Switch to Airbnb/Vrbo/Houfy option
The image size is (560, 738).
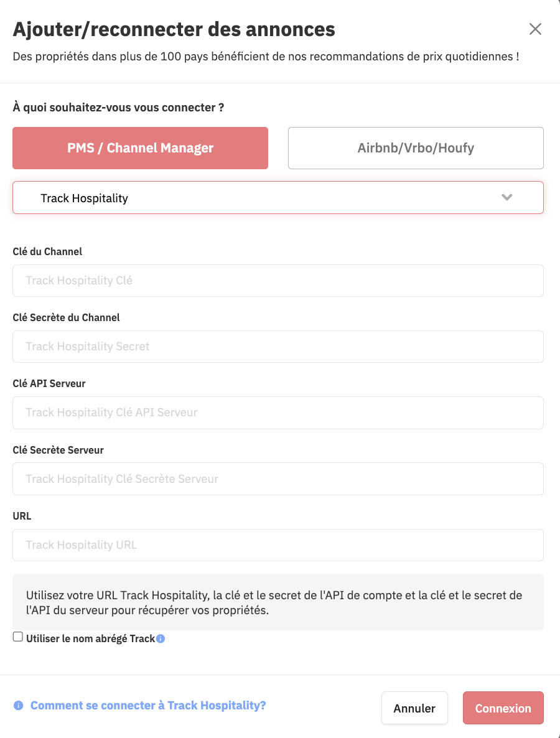pyautogui.click(x=416, y=148)
